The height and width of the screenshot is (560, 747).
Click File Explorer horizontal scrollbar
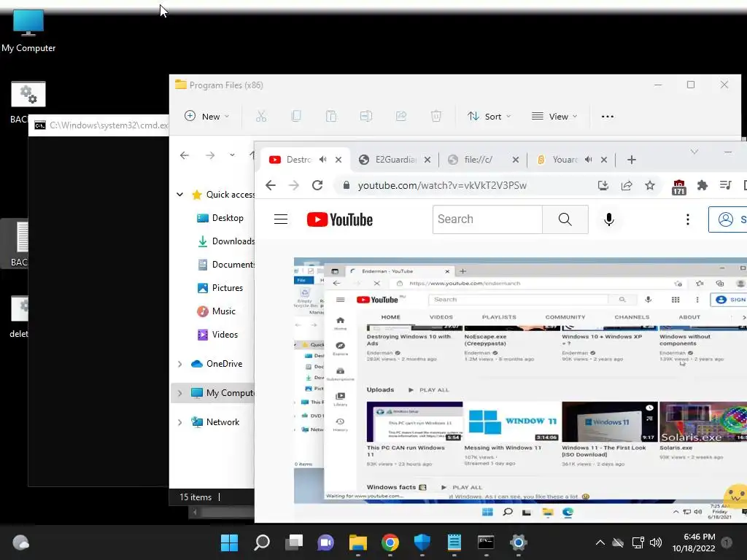tap(222, 513)
